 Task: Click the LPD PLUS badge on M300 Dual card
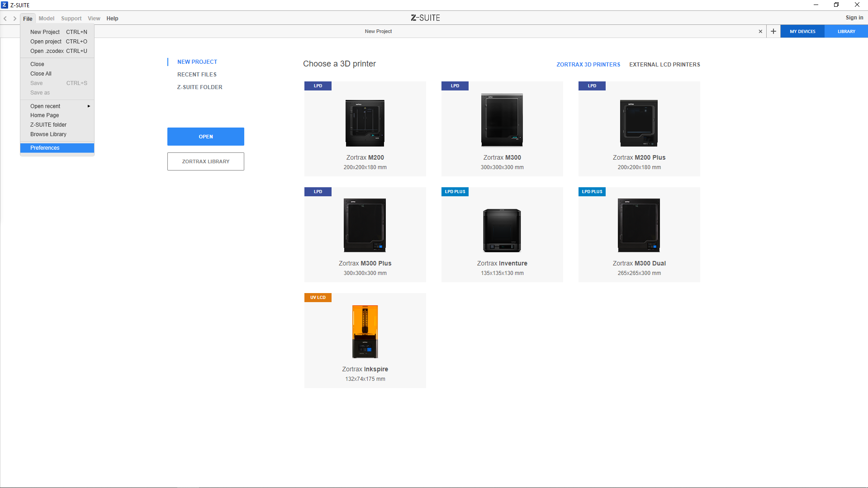coord(592,192)
